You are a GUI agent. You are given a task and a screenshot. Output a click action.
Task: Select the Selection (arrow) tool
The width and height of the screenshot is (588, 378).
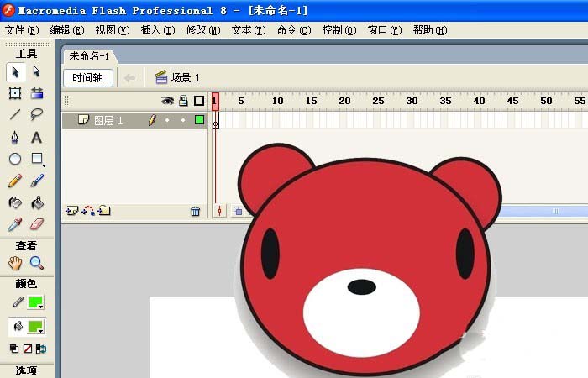coord(15,71)
